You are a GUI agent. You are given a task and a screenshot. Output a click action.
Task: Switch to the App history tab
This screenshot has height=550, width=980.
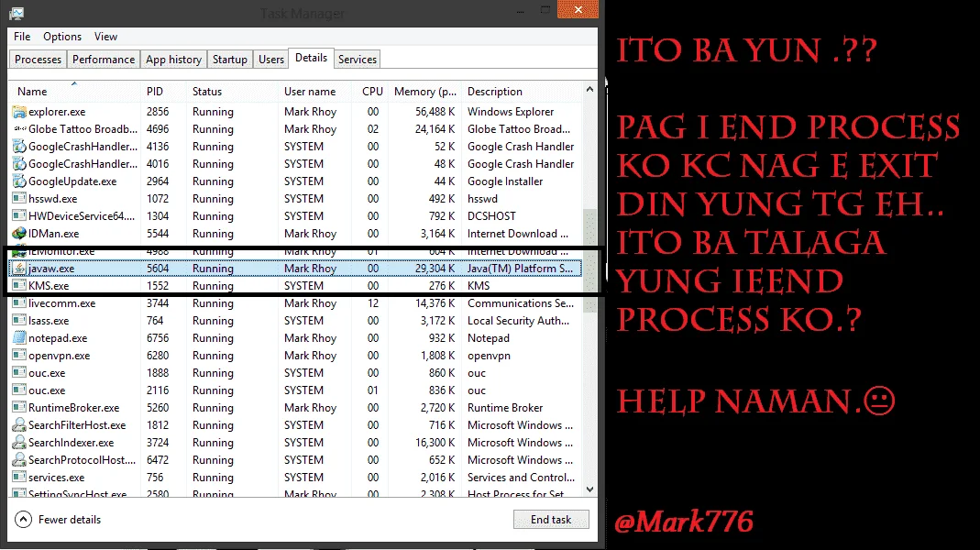pos(174,60)
